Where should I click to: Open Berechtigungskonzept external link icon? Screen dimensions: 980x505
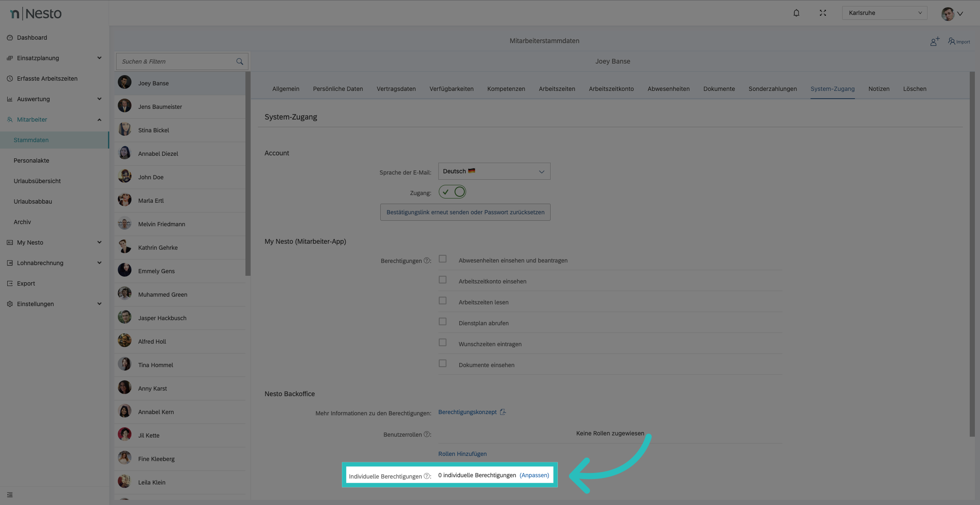click(503, 412)
